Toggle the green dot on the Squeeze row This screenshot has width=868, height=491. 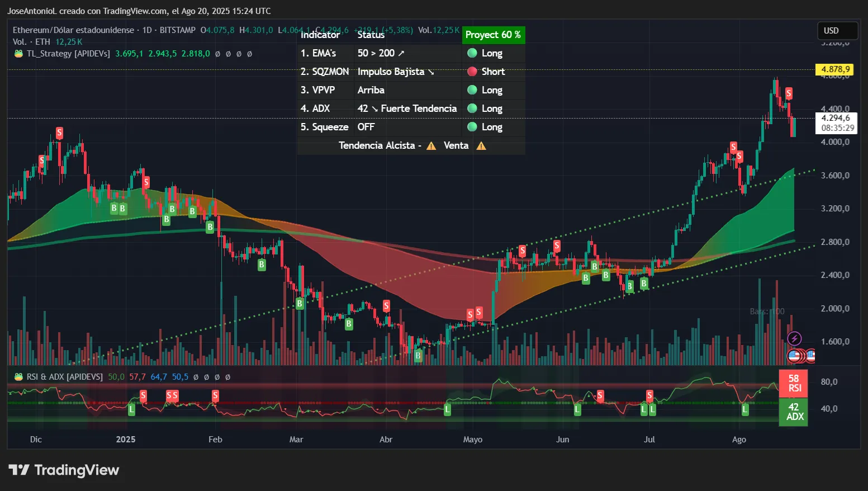[x=473, y=127]
